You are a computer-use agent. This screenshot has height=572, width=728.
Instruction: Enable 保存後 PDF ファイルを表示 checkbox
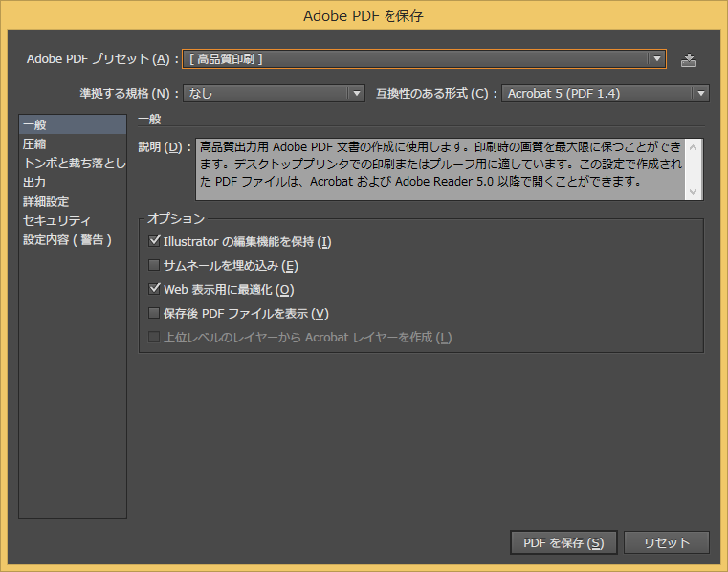coord(154,313)
